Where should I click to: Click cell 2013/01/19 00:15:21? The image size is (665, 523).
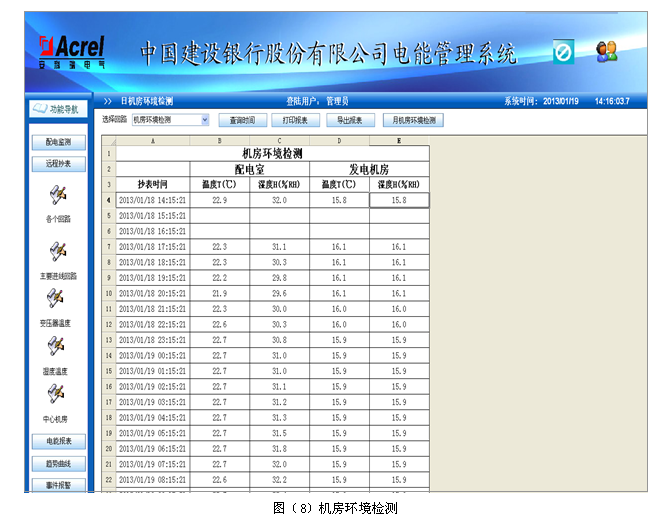[x=153, y=355]
